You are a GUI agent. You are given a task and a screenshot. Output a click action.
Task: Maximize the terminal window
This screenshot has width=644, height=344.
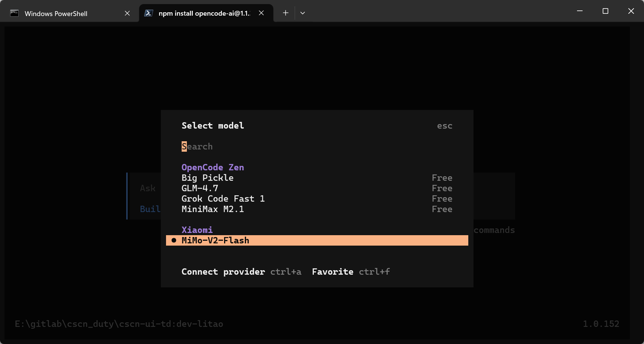pos(605,11)
